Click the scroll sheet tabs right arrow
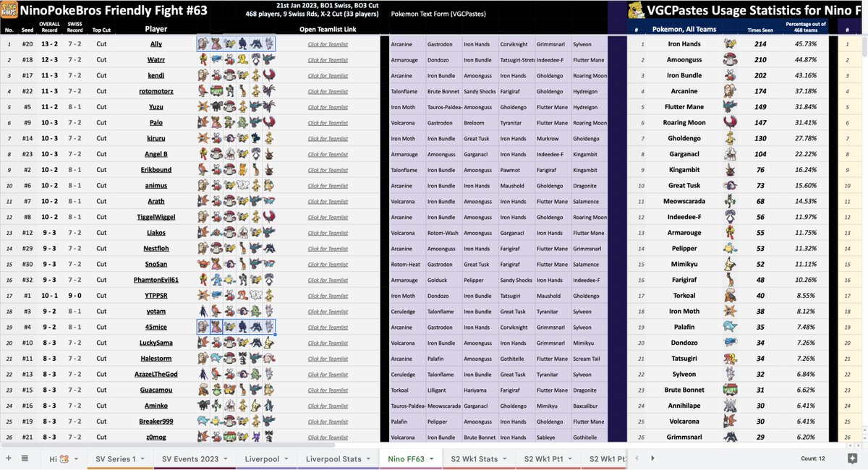 coord(653,458)
